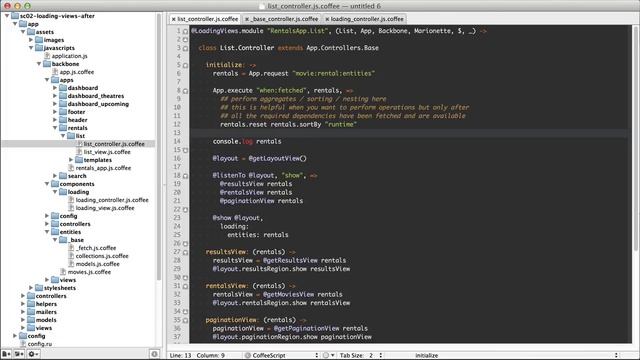Screen dimensions: 640x360
Task: Click the file browser vertical scrollbar
Action: coord(159,147)
